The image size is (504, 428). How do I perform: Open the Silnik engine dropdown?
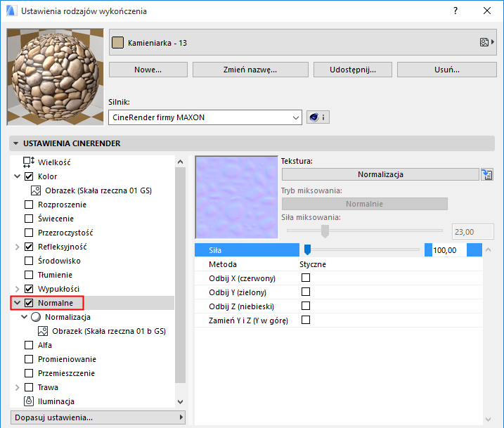206,117
